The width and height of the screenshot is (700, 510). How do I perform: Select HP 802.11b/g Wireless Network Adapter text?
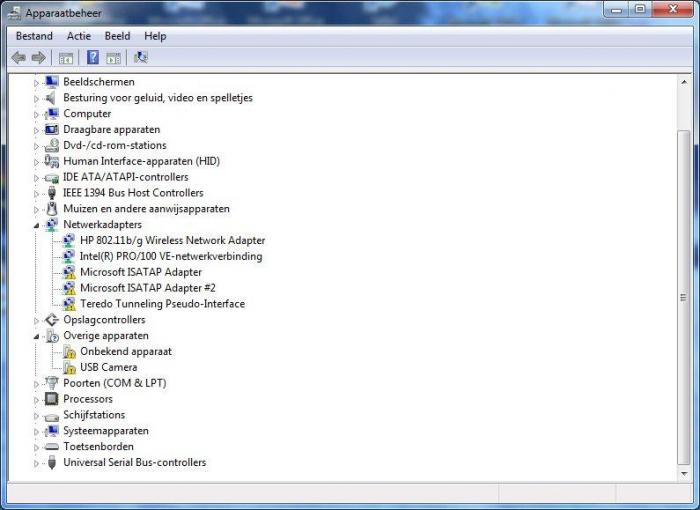[x=173, y=240]
